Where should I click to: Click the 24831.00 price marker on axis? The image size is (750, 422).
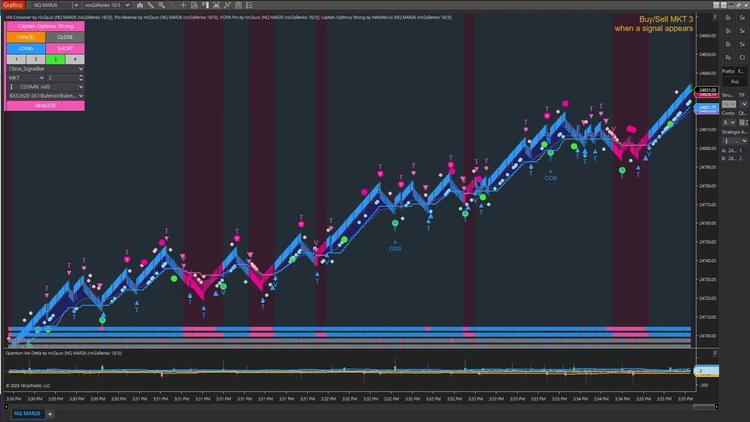point(707,90)
